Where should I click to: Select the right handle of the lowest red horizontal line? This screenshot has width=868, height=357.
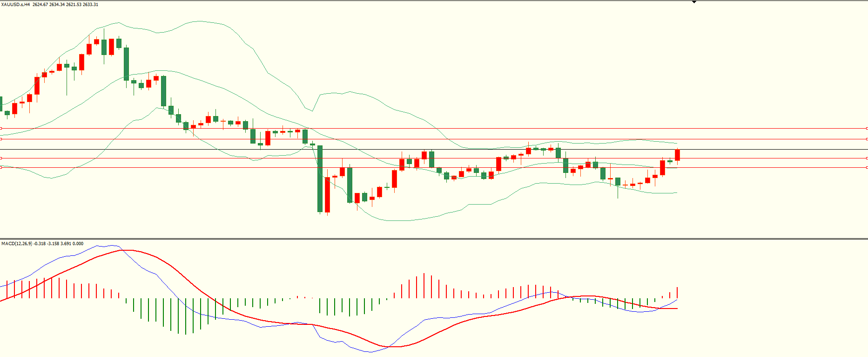867,167
